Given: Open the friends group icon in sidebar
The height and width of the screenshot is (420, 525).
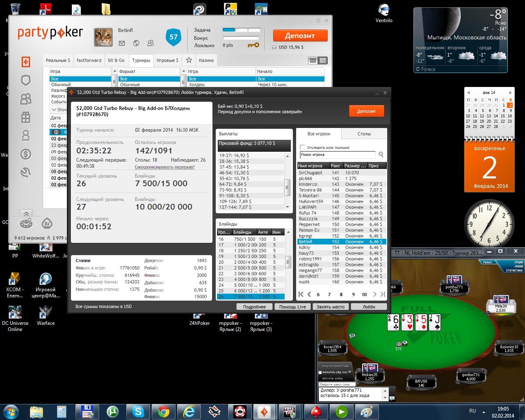Looking at the screenshot, I should 26,99.
